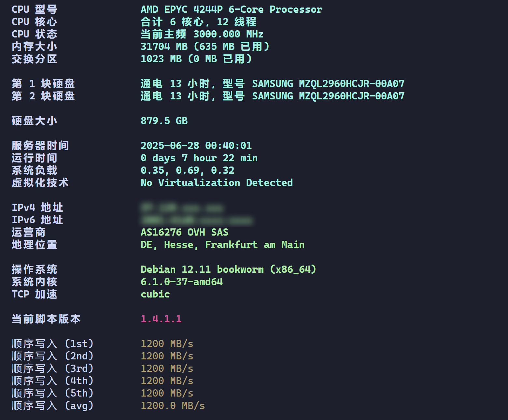Image resolution: width=508 pixels, height=420 pixels.
Task: Click the server time 2025-06-28 00:40:01
Action: 196,146
